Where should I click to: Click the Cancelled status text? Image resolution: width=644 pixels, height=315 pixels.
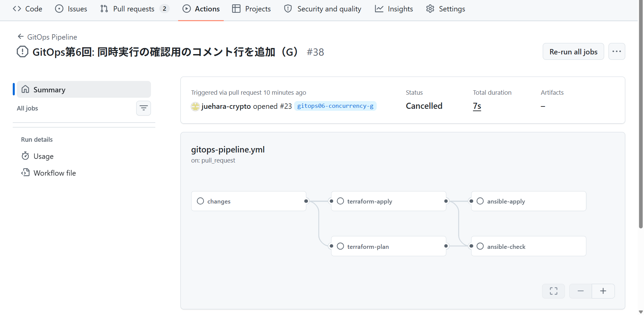pos(424,106)
